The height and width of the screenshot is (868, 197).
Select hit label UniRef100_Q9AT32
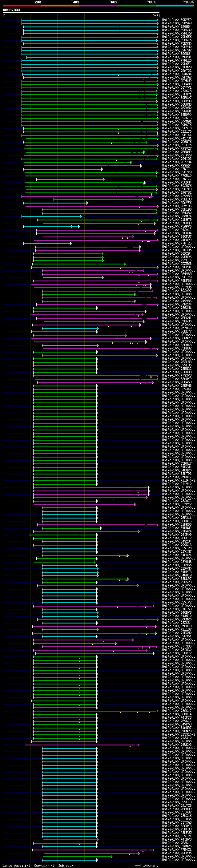pos(177,71)
